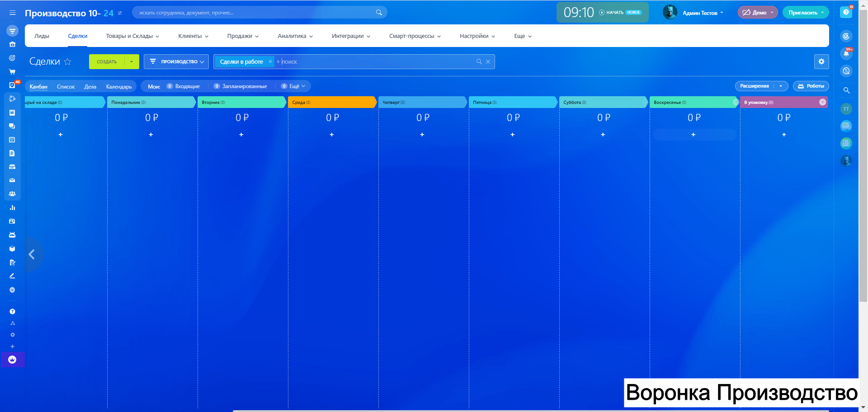Click the purple 'В упаковку' stage header
The image size is (868, 412).
[x=784, y=103]
